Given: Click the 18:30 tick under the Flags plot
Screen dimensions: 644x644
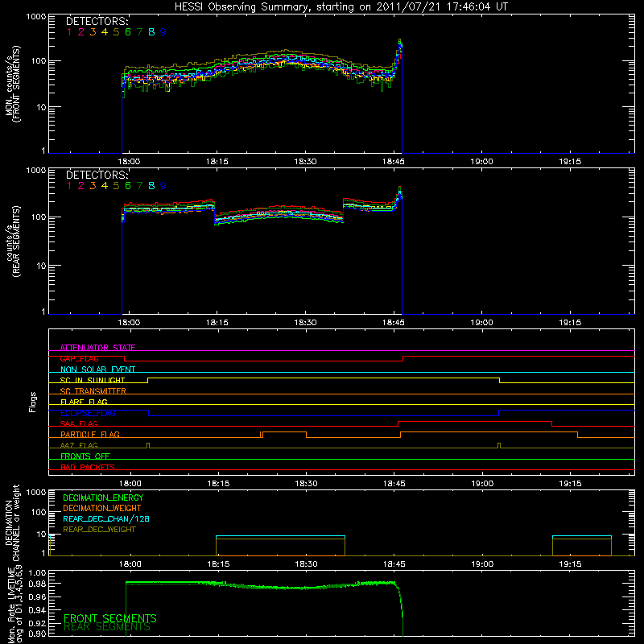Looking at the screenshot, I should click(x=307, y=484).
